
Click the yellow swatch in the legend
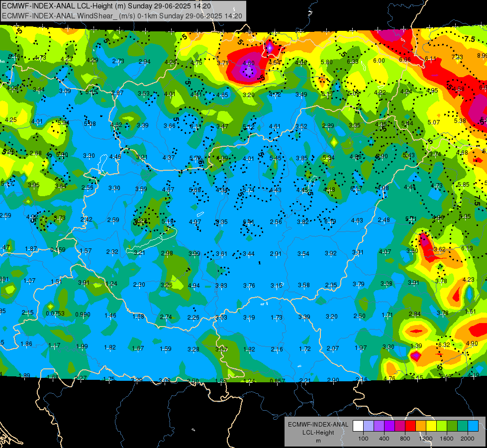(x=431, y=426)
